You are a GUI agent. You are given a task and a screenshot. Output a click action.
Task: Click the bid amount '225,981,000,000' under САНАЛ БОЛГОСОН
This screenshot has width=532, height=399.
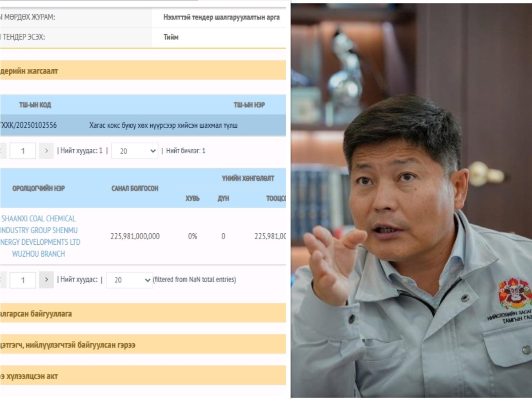[x=135, y=236]
